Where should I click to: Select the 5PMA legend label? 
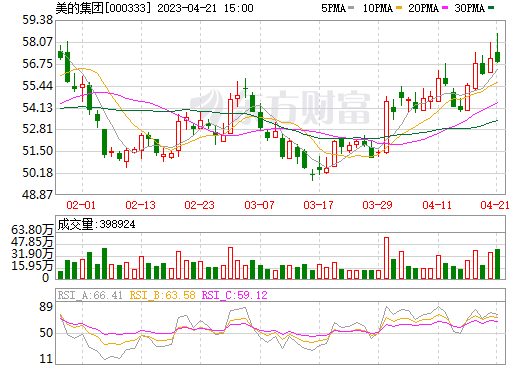pyautogui.click(x=333, y=8)
